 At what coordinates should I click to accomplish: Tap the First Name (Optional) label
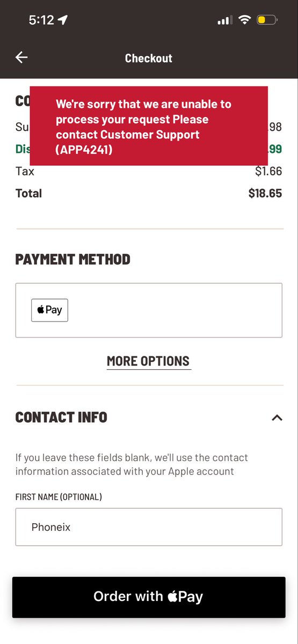click(x=59, y=497)
